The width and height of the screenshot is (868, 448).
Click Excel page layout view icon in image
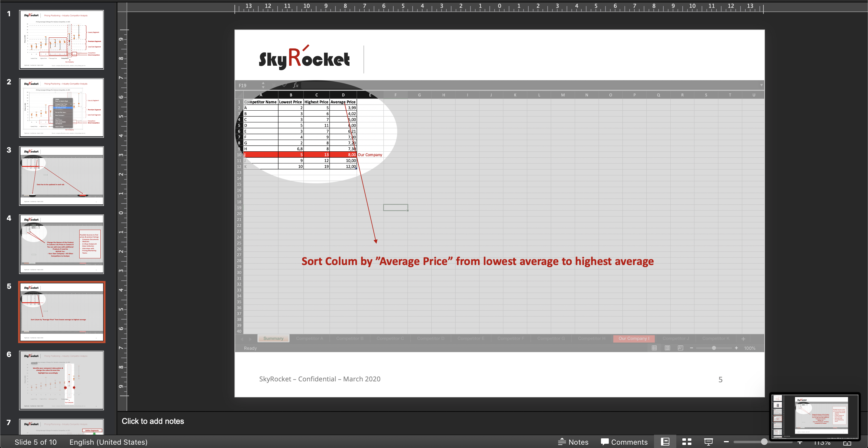667,348
